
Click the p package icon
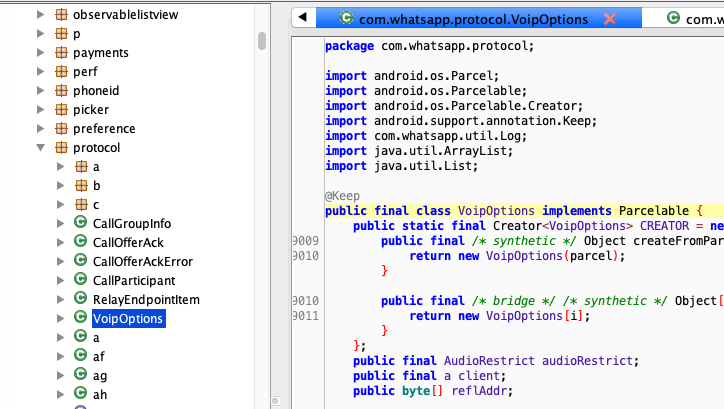61,34
